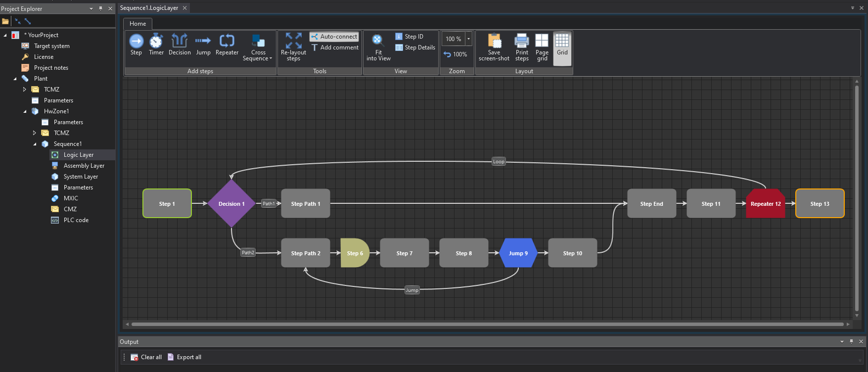Click expand-all arrows icon in Project Explorer
The height and width of the screenshot is (372, 868).
pos(28,21)
